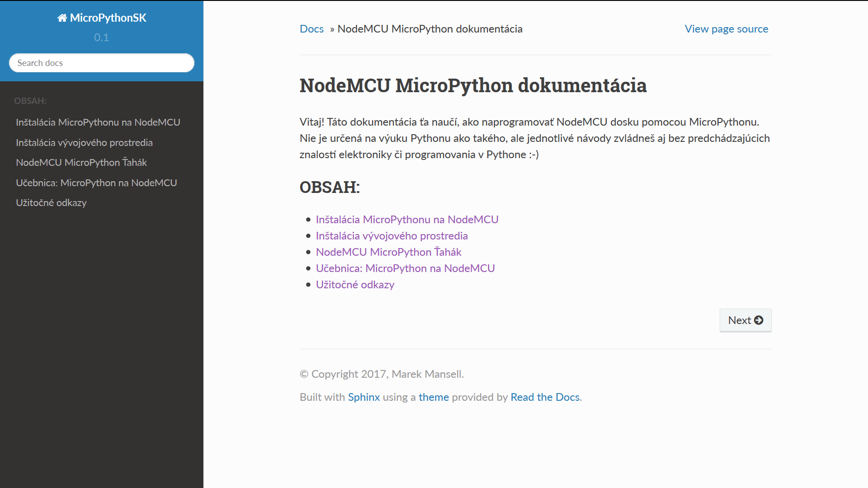The width and height of the screenshot is (868, 488).
Task: Follow content link Inštalácia MicroPythonu na NodeMCU
Action: [407, 220]
